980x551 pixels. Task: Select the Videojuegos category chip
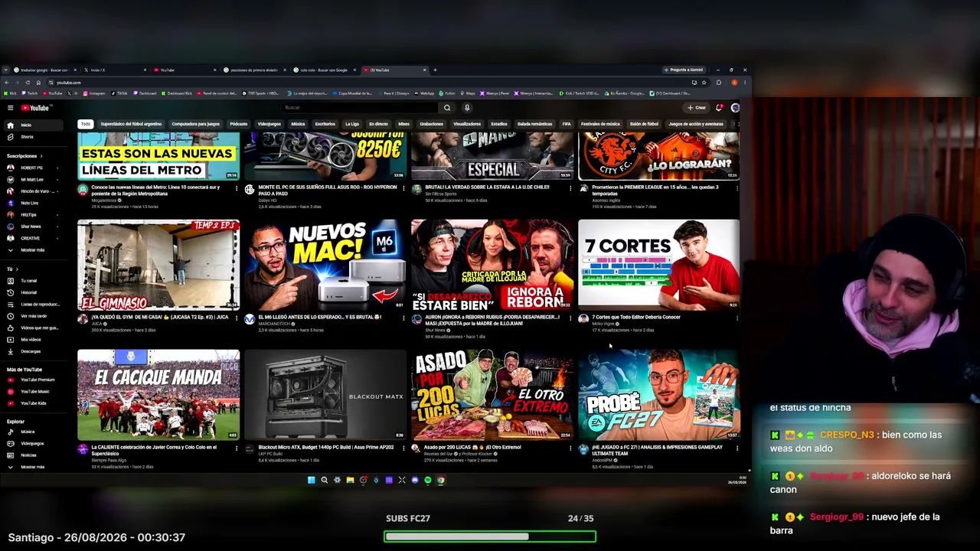tap(269, 124)
